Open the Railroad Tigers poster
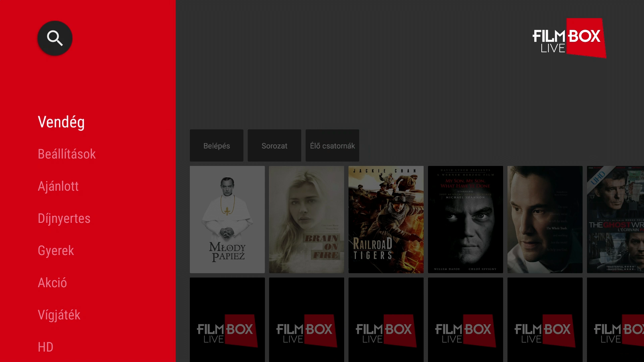Image resolution: width=644 pixels, height=362 pixels. (x=386, y=220)
